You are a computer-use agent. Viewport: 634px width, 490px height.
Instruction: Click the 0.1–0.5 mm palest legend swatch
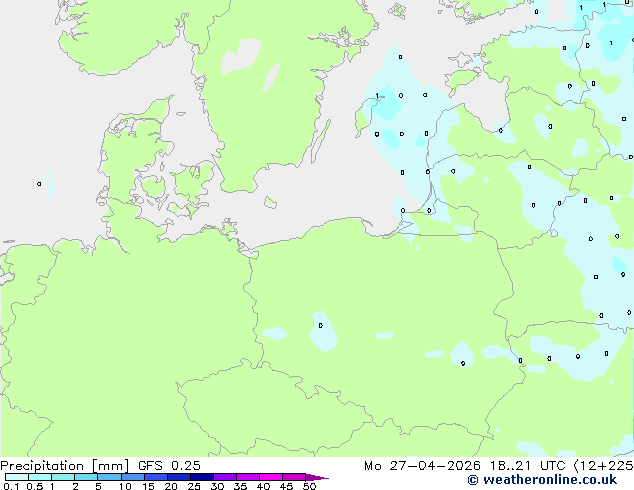pos(17,477)
